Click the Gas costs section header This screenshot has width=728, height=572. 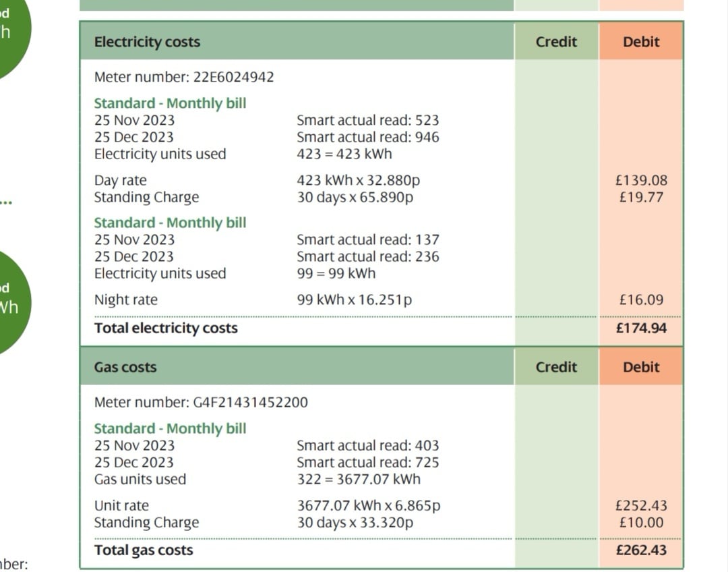[x=125, y=368]
